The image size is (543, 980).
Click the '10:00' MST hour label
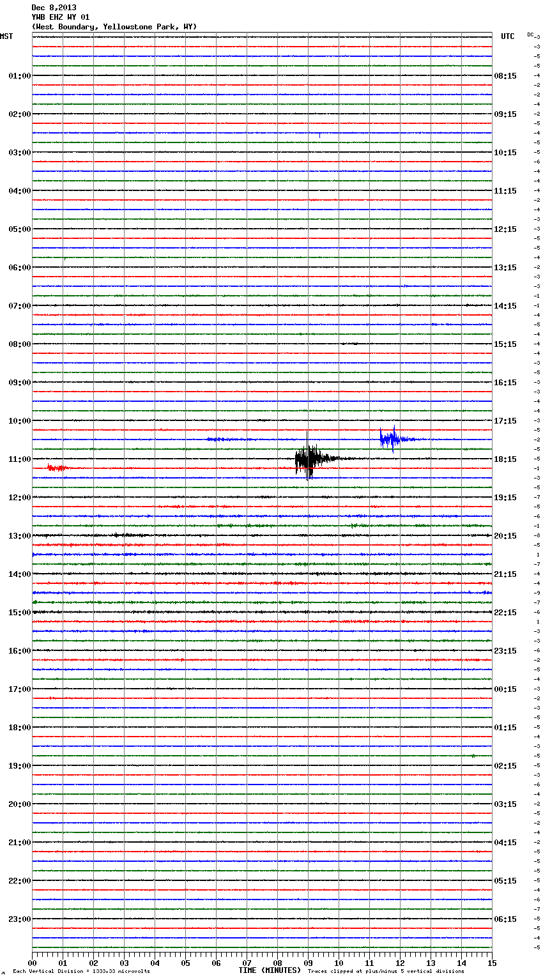[20, 421]
